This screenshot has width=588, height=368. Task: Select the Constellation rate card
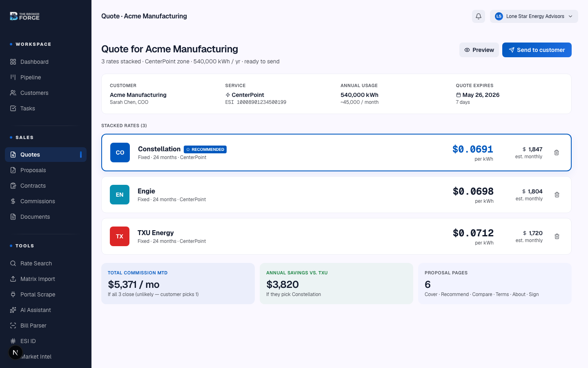[x=336, y=153]
